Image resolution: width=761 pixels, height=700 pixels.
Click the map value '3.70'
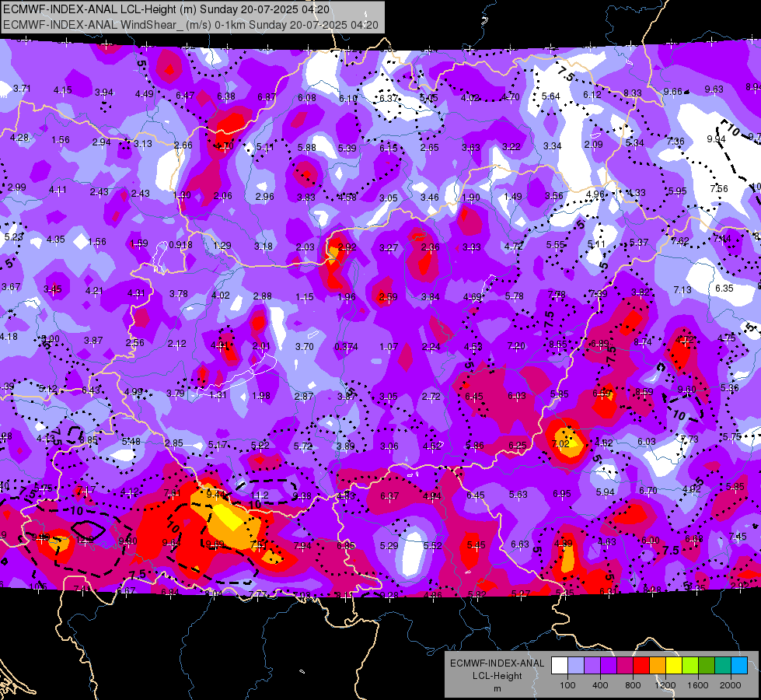click(305, 346)
